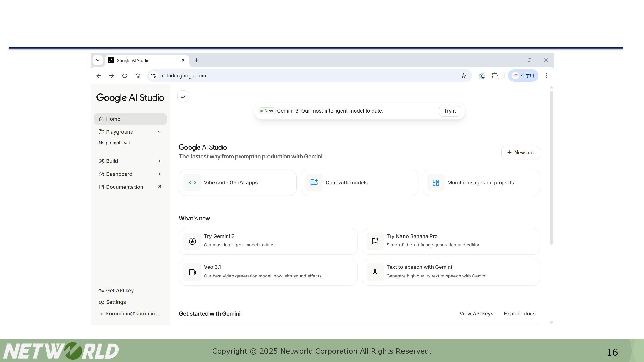Click the Text to speech microphone icon
This screenshot has width=644, height=362.
tap(375, 272)
